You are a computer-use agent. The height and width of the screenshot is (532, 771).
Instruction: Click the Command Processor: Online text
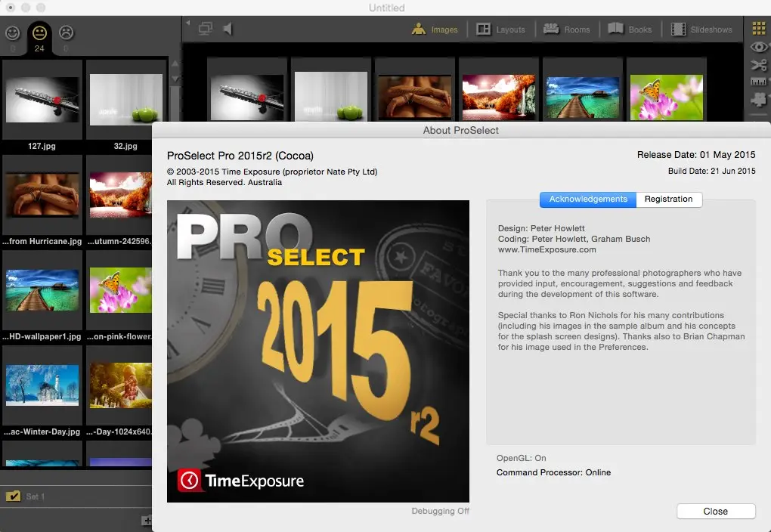553,472
